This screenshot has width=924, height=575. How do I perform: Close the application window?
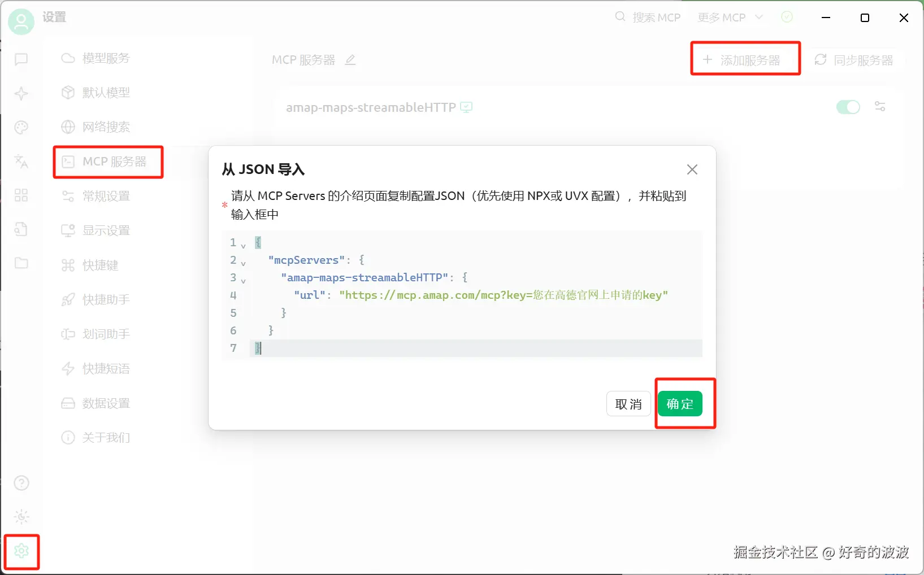[904, 18]
